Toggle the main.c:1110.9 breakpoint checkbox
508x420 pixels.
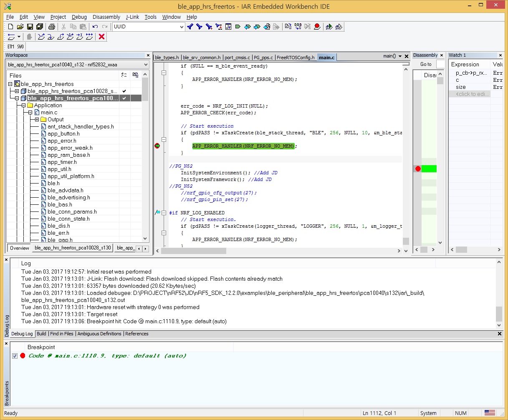point(15,356)
